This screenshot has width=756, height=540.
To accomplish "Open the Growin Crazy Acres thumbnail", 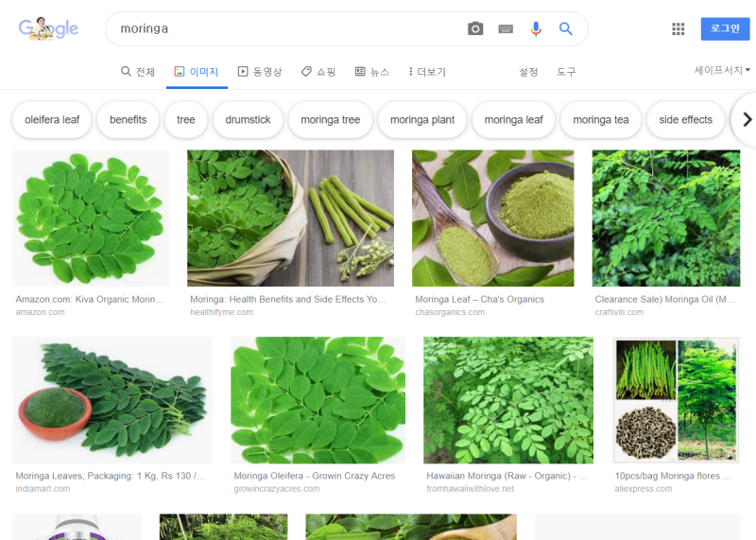I will click(318, 400).
